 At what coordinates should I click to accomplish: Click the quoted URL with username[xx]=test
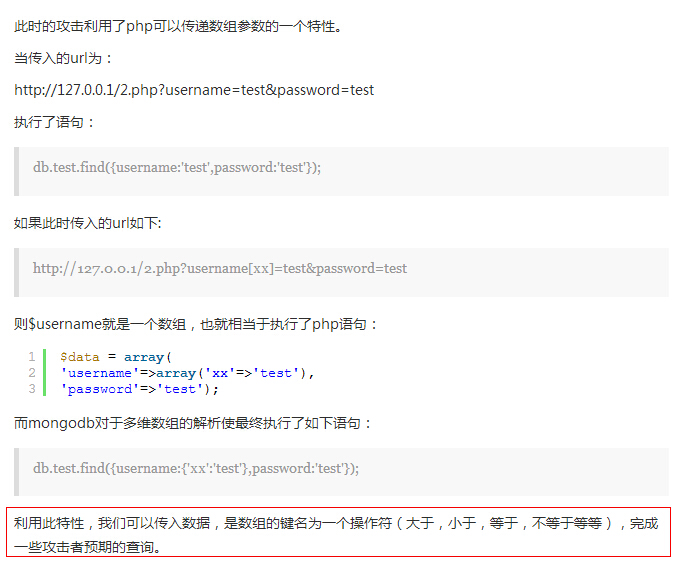(x=220, y=268)
